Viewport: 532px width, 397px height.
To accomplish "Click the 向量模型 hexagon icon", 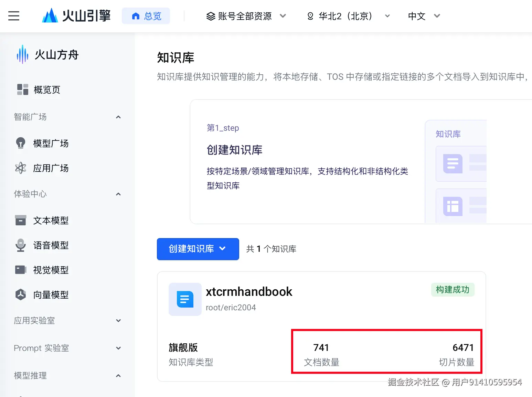I will point(21,294).
